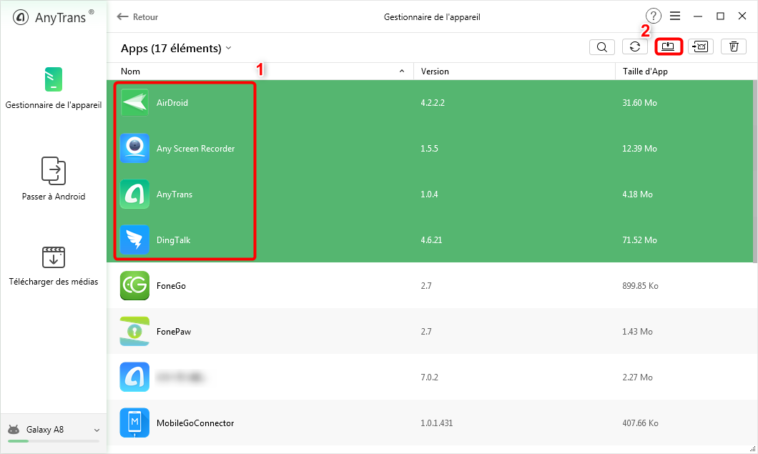Click the vertical list scrollbar

754,172
